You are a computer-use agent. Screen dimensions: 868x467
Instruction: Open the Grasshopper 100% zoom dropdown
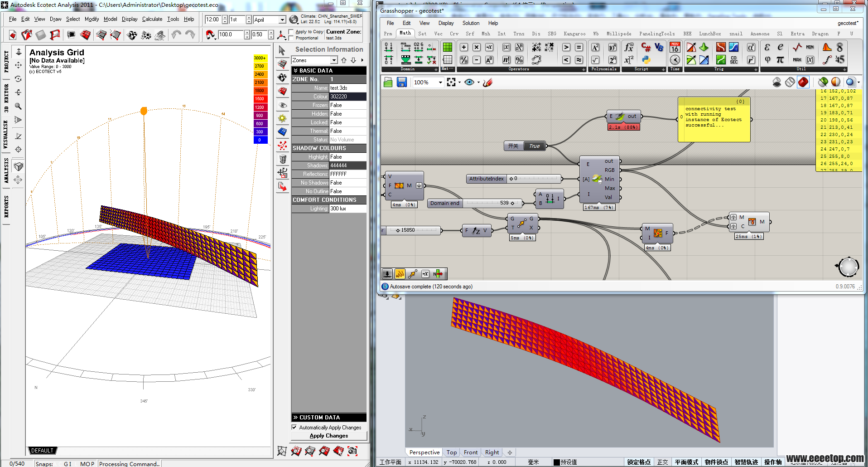(x=440, y=82)
